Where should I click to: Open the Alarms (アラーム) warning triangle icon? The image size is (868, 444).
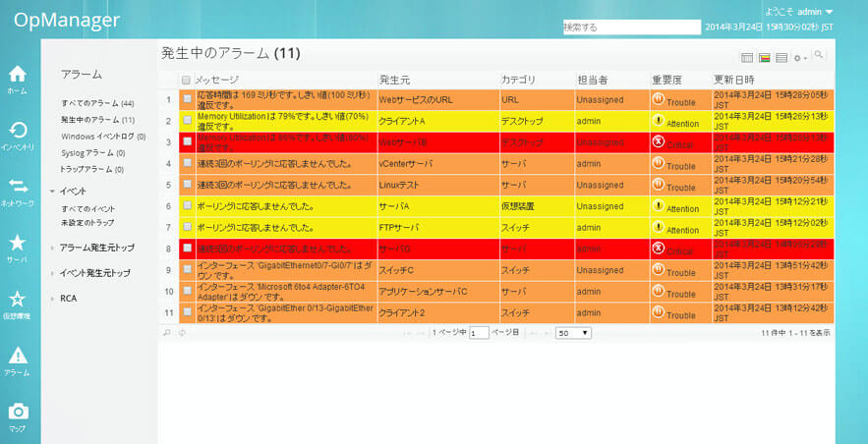click(17, 356)
